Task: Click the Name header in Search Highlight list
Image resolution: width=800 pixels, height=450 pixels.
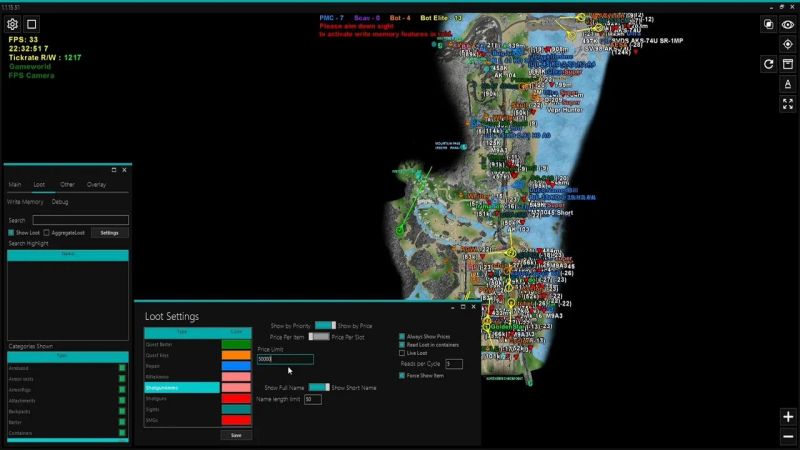Action: 68,255
